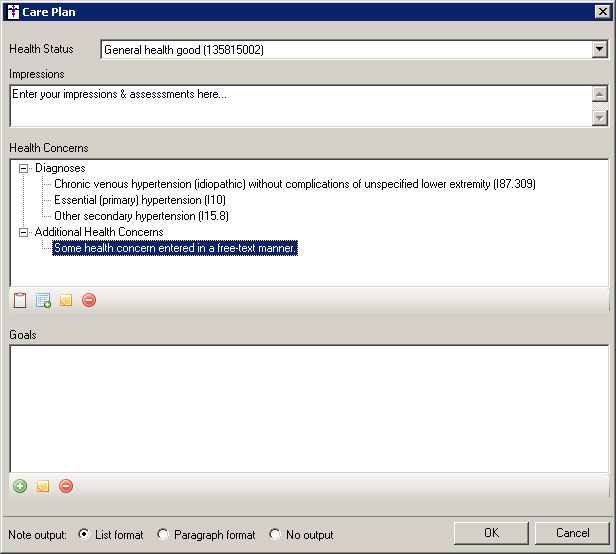Screen dimensions: 616x554
Task: Collapse the Diagnoses tree node
Action: [x=25, y=168]
